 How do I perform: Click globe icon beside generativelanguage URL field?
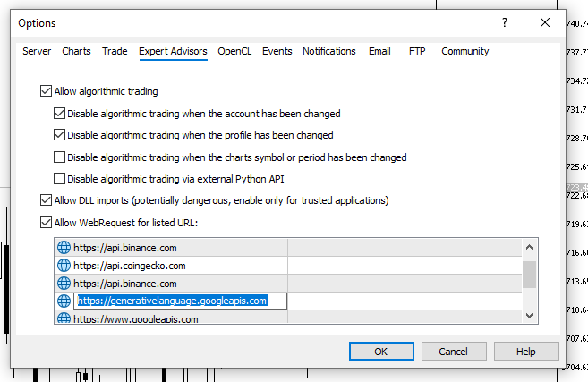point(64,301)
